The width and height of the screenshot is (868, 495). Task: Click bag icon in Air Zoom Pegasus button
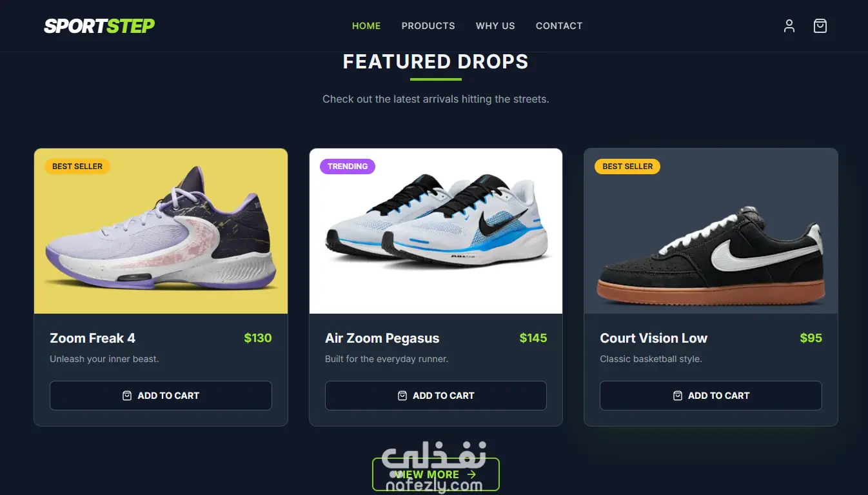(x=402, y=396)
